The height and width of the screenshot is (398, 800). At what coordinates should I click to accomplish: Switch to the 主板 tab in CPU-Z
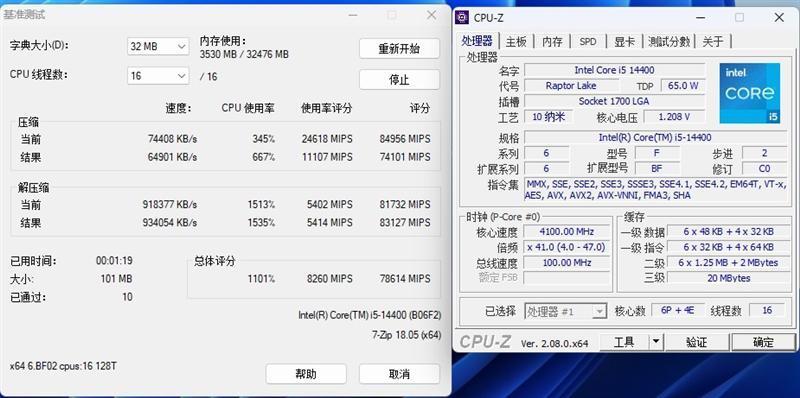tap(516, 41)
